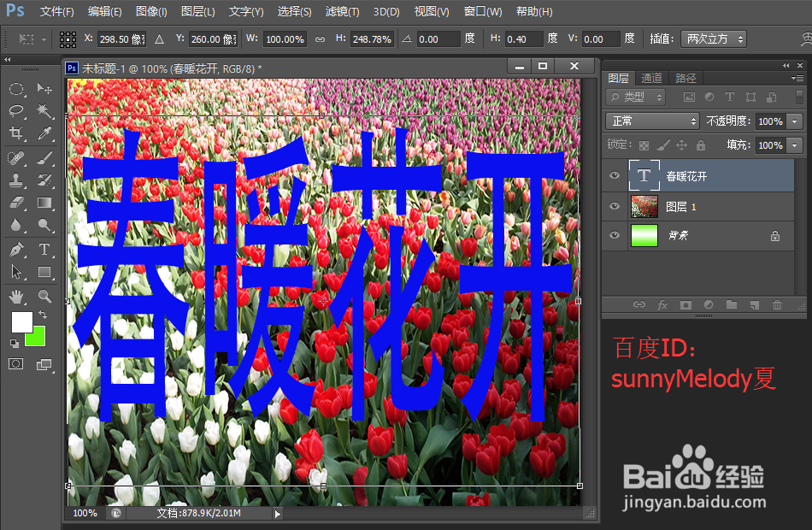The height and width of the screenshot is (530, 812).
Task: Open the blend mode 正常 dropdown
Action: 652,121
